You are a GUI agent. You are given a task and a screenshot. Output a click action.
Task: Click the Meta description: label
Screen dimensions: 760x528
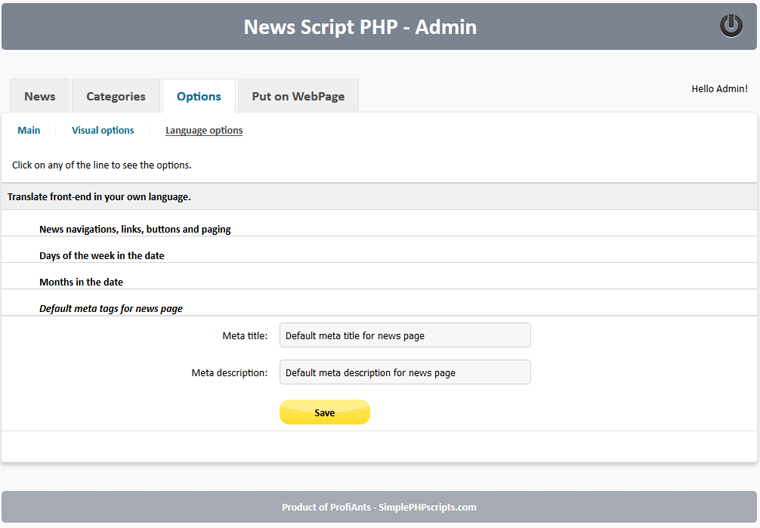(229, 372)
